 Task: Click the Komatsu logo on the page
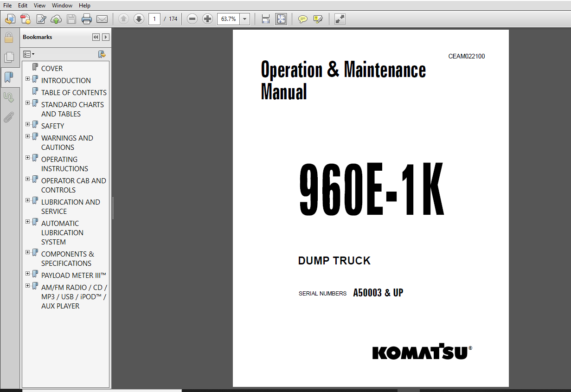422,353
